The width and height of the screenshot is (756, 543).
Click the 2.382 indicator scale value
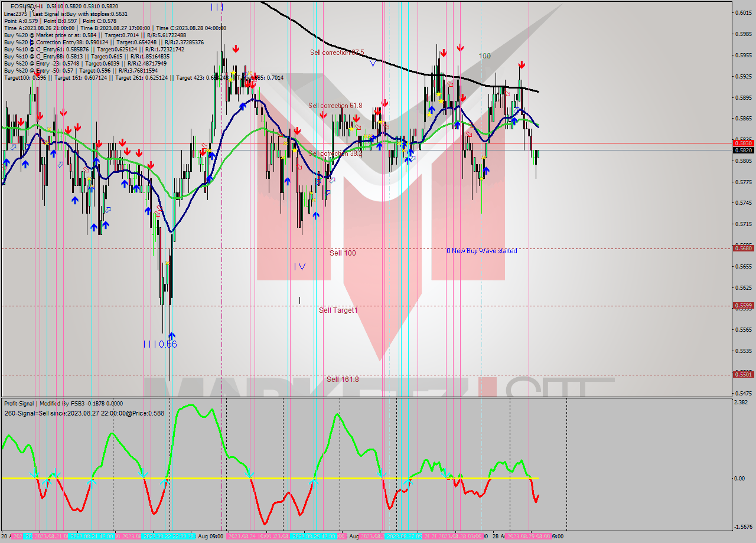[741, 403]
